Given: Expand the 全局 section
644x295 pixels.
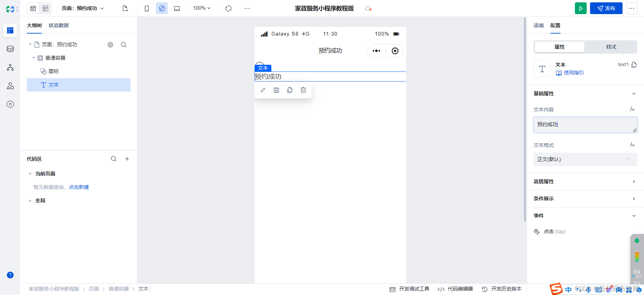Looking at the screenshot, I should (30, 201).
